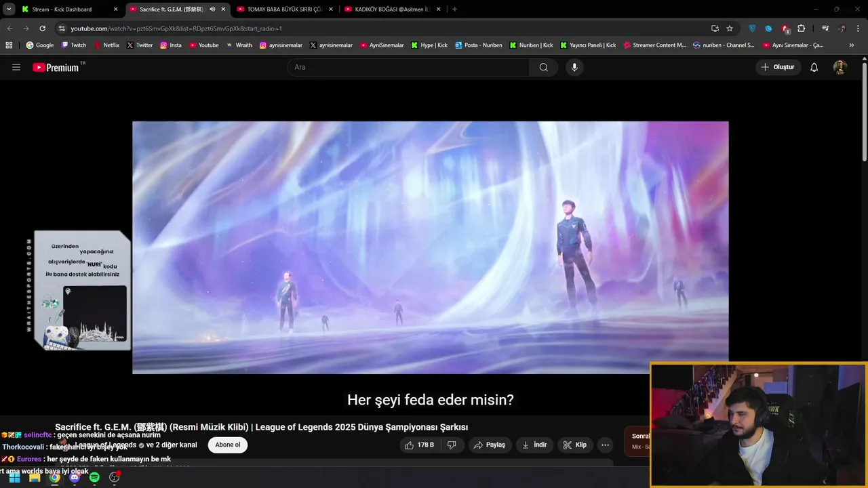Image resolution: width=868 pixels, height=488 pixels.
Task: Open YouTube notifications bell
Action: point(814,67)
